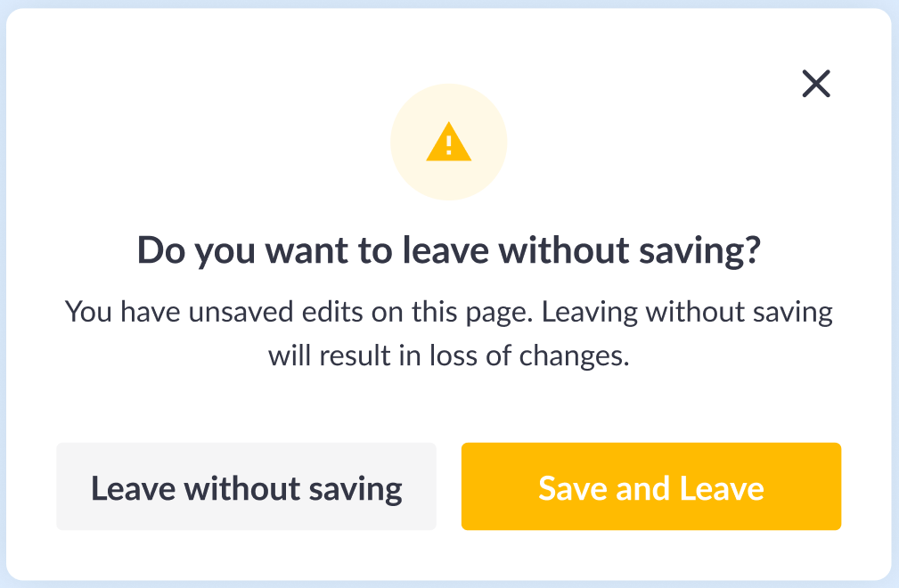Viewport: 899px width, 588px height.
Task: Click the yellow warning triangle icon
Action: point(449,142)
